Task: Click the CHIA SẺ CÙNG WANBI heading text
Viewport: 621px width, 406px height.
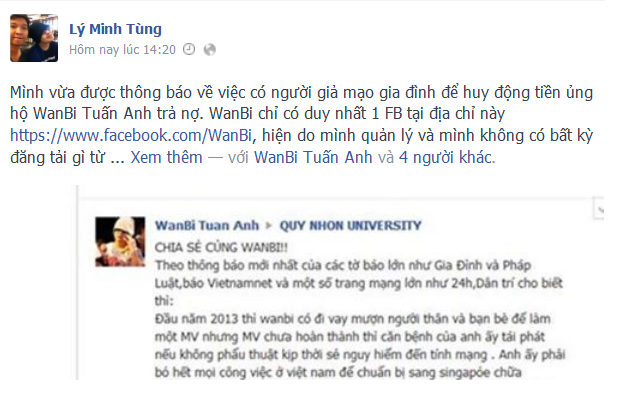Action: (221, 248)
